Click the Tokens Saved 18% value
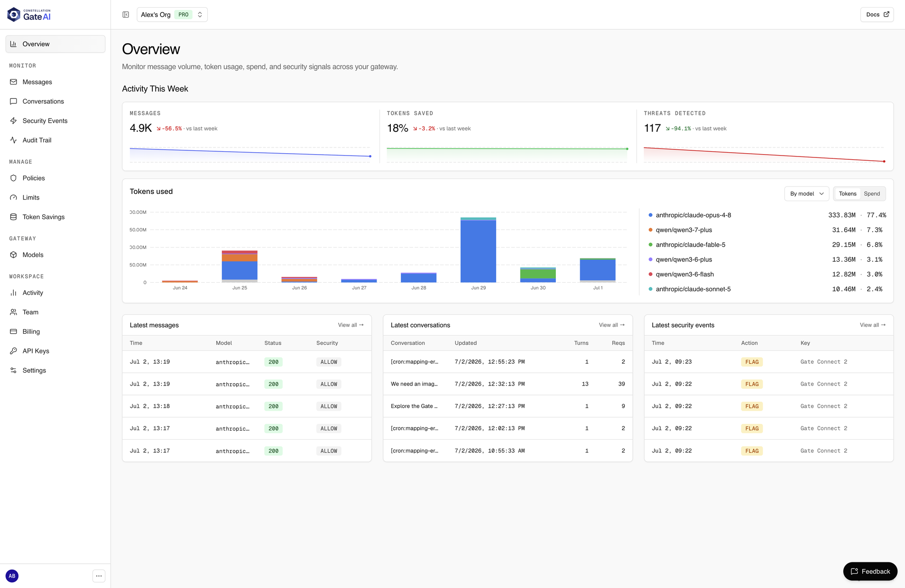Screen dimensions: 905x588 pos(397,129)
